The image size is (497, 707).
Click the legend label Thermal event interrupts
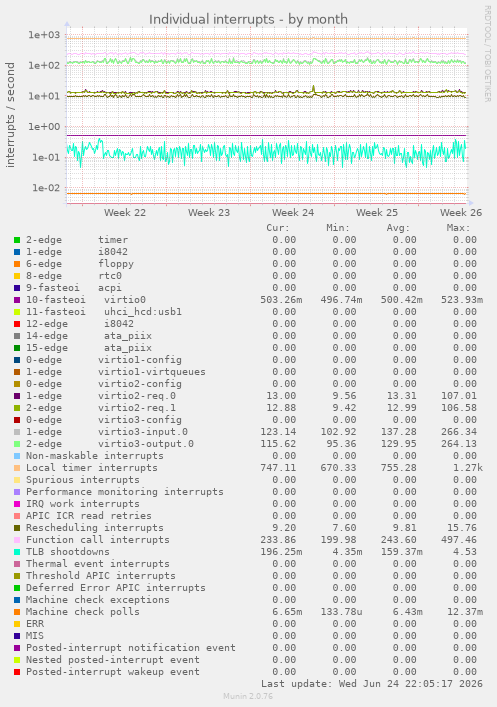click(x=98, y=564)
